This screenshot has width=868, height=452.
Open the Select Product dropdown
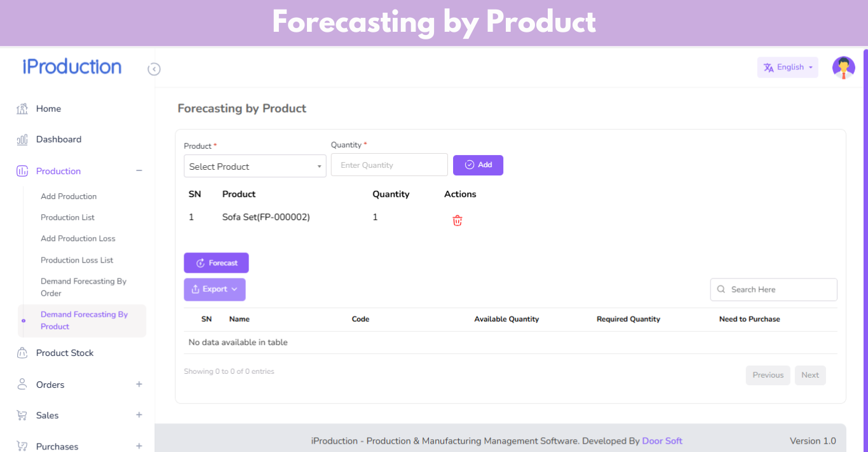coord(255,167)
